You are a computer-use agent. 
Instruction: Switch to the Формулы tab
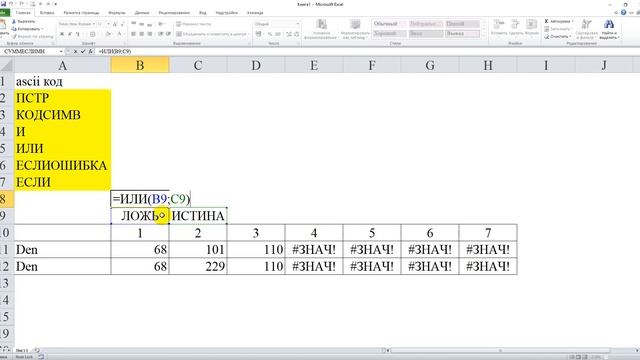117,13
